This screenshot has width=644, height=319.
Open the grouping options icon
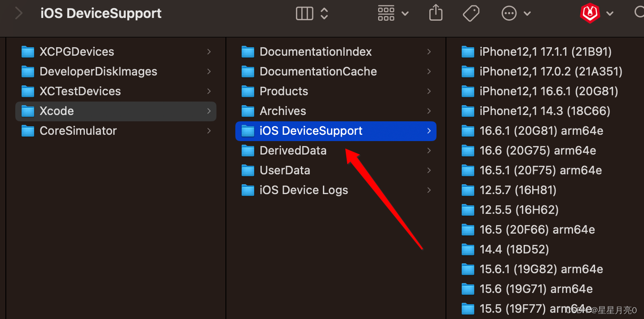tap(386, 13)
